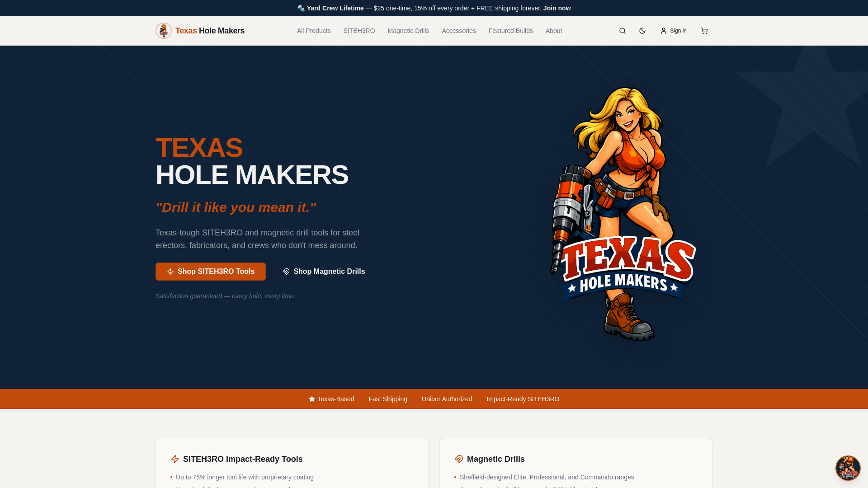Screen dimensions: 868x488
Task: Open the shopping cart icon
Action: pos(704,31)
